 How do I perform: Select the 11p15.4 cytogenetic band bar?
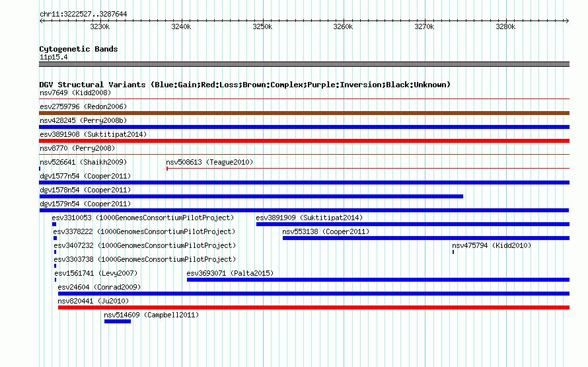(x=304, y=64)
